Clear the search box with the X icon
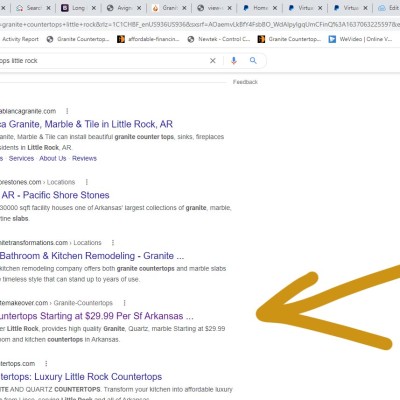 (213, 61)
